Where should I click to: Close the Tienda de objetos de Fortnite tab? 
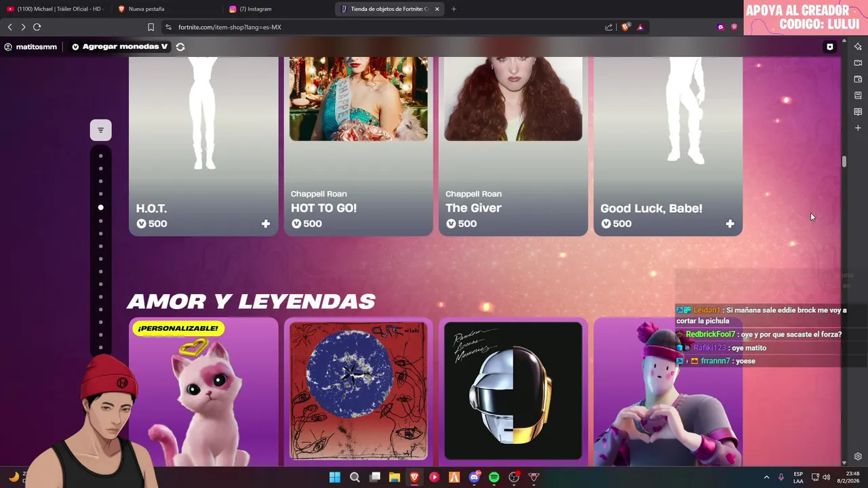pyautogui.click(x=437, y=9)
